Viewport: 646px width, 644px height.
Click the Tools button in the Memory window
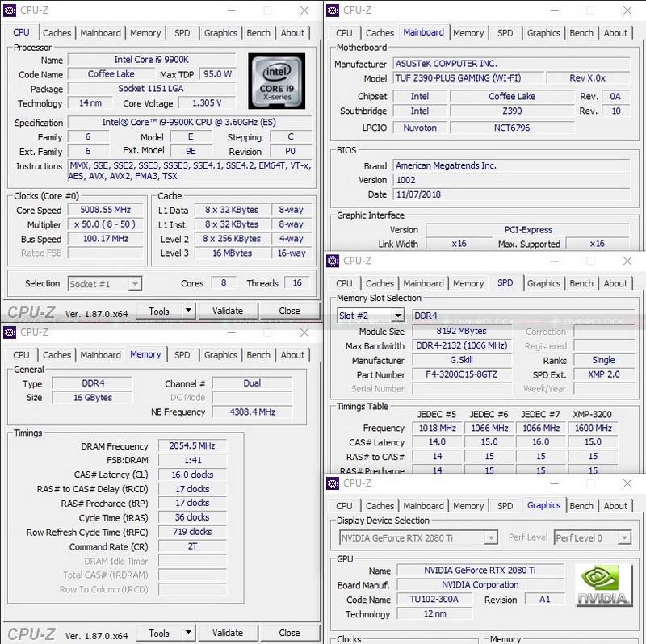pos(159,633)
